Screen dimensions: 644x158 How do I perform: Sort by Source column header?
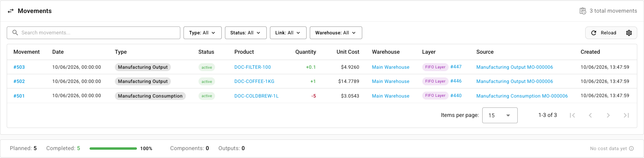coord(485,52)
